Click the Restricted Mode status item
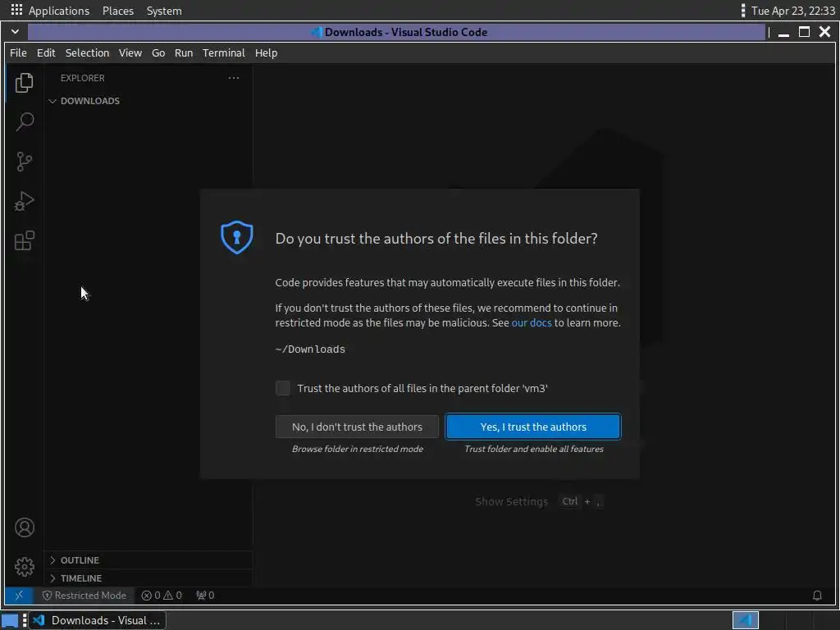 pos(84,596)
